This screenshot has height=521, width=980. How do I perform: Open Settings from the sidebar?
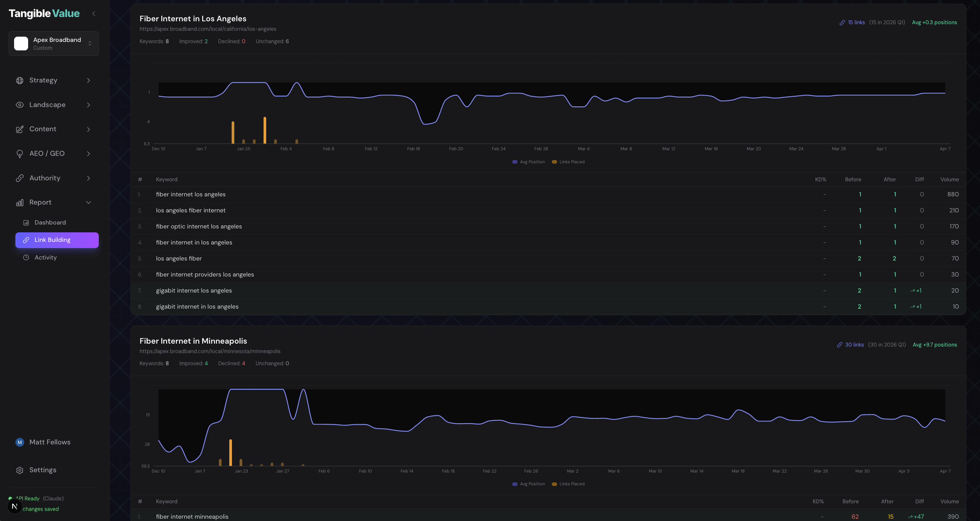pyautogui.click(x=43, y=470)
